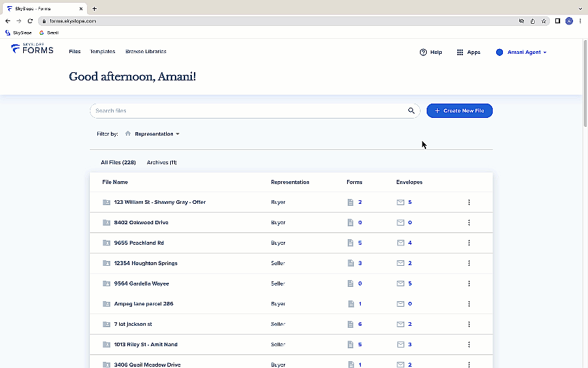Screen dimensions: 588x368
Task: Click browser reload button
Action: pyautogui.click(x=30, y=21)
